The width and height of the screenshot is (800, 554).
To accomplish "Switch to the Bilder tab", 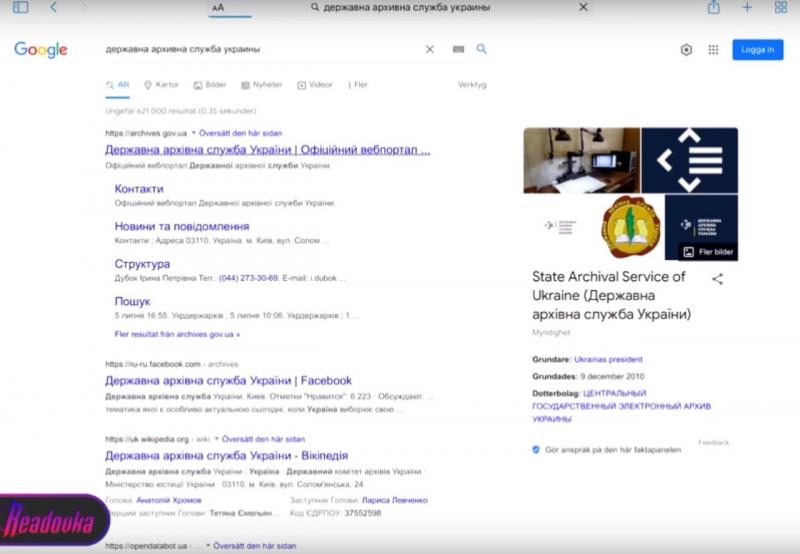I will pyautogui.click(x=210, y=85).
